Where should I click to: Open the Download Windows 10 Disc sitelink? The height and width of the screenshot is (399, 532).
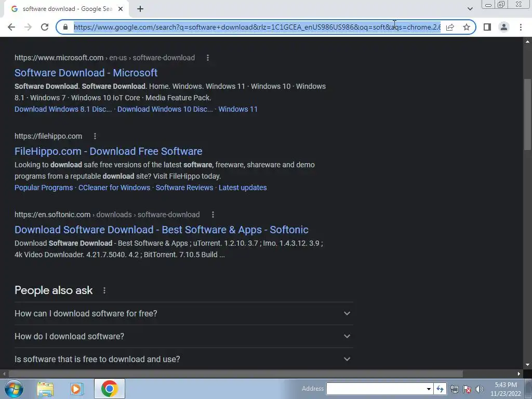[x=165, y=109]
